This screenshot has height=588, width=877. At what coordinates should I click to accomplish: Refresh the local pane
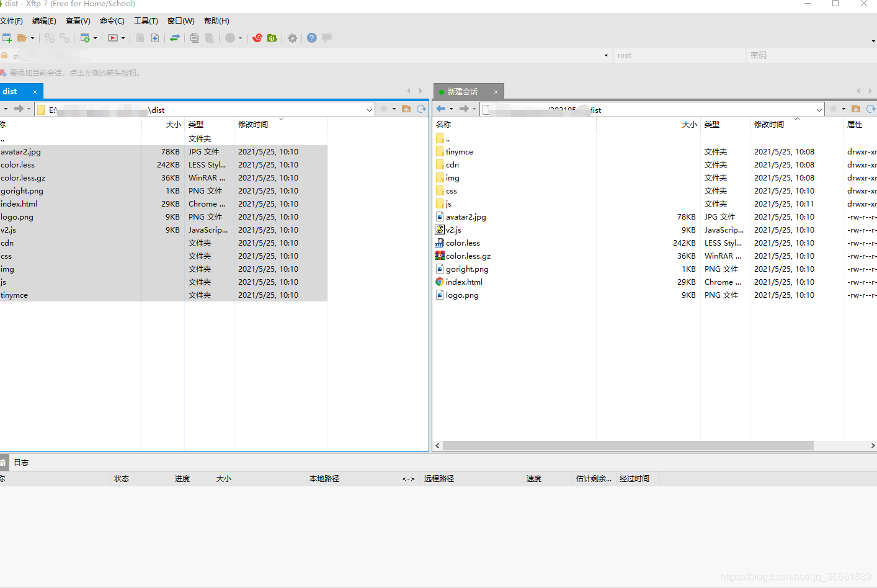422,109
